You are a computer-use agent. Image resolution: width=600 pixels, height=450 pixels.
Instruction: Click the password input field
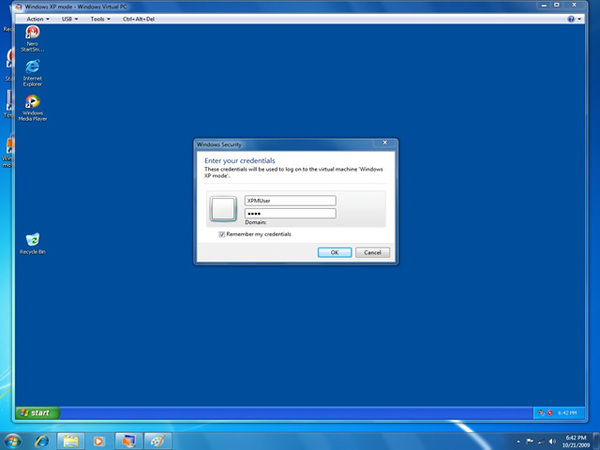(290, 214)
